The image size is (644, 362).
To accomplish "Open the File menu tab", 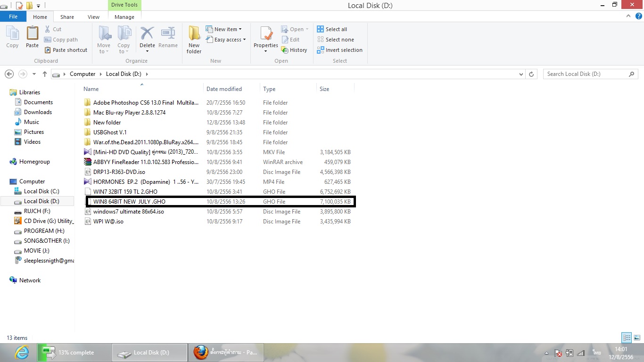I will click(x=13, y=16).
